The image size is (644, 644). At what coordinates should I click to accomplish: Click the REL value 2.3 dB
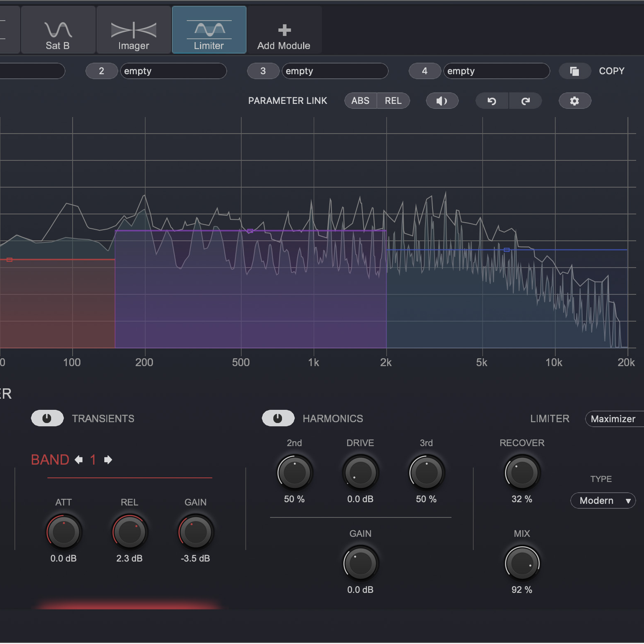pos(129,558)
